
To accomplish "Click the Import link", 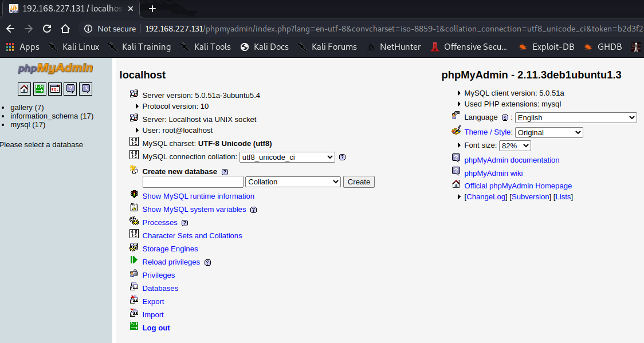I will pos(153,314).
